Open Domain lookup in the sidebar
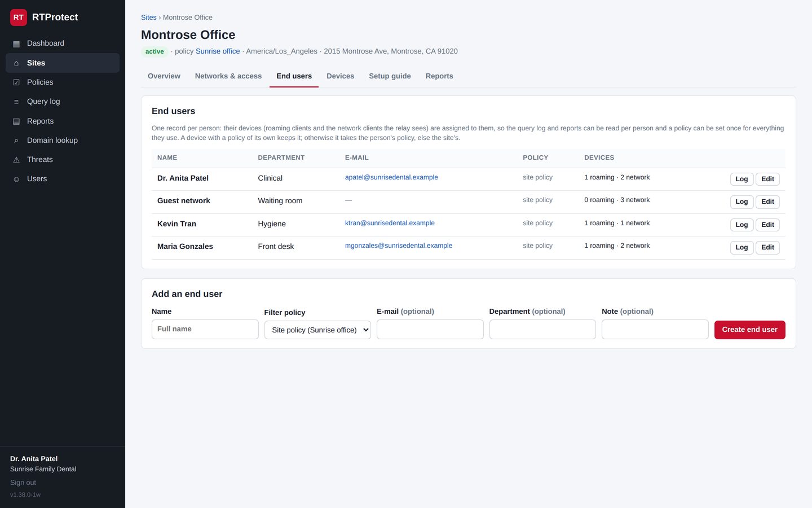 coord(63,141)
